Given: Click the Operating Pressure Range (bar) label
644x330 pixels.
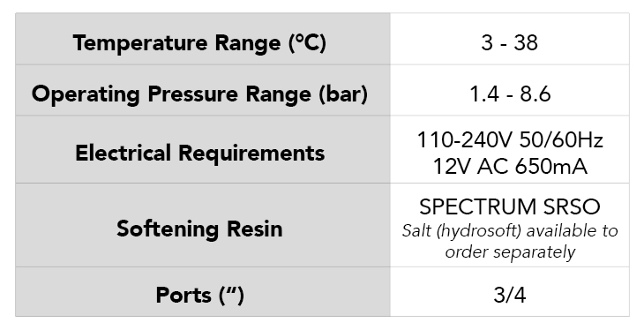Looking at the screenshot, I should (x=199, y=94).
